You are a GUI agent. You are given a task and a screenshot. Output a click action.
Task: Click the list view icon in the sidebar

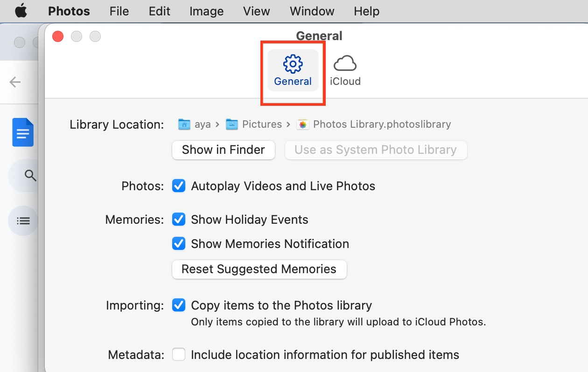tap(23, 220)
